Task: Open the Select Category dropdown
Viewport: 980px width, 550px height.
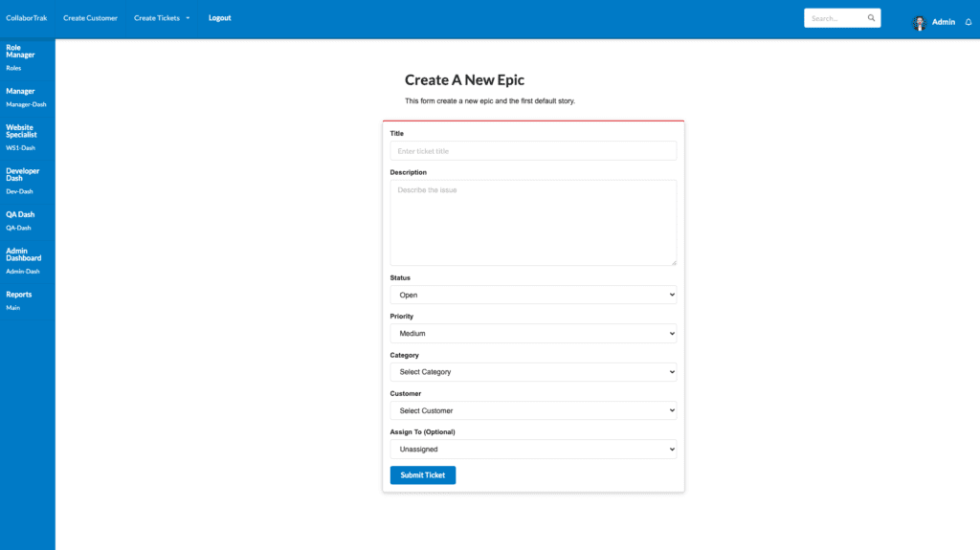Action: [x=533, y=372]
